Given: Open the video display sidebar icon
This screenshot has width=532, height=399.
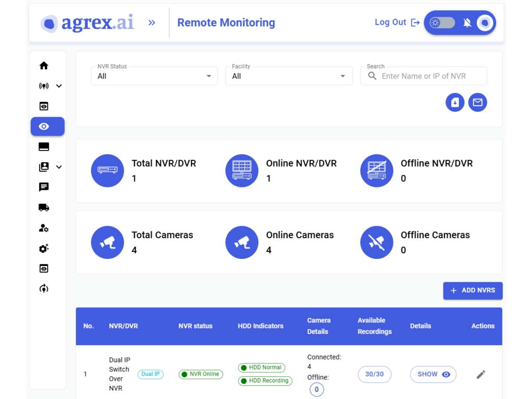Looking at the screenshot, I should 43,147.
